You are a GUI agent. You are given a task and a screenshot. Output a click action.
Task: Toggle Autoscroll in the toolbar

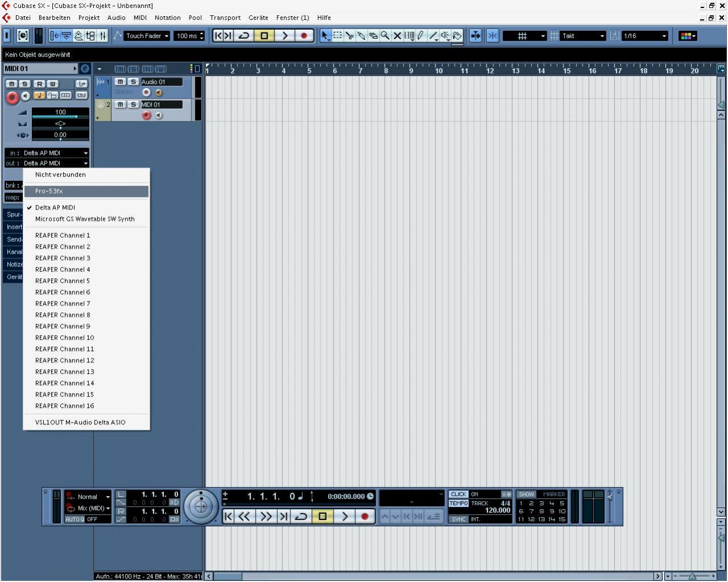coord(475,36)
